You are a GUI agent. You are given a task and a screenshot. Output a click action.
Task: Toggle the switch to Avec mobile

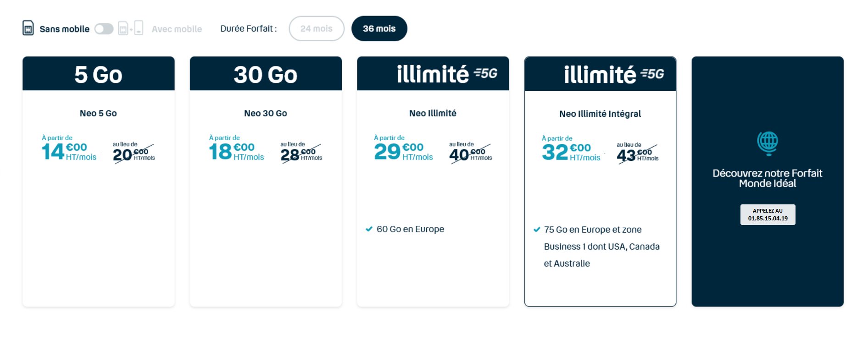[x=104, y=28]
